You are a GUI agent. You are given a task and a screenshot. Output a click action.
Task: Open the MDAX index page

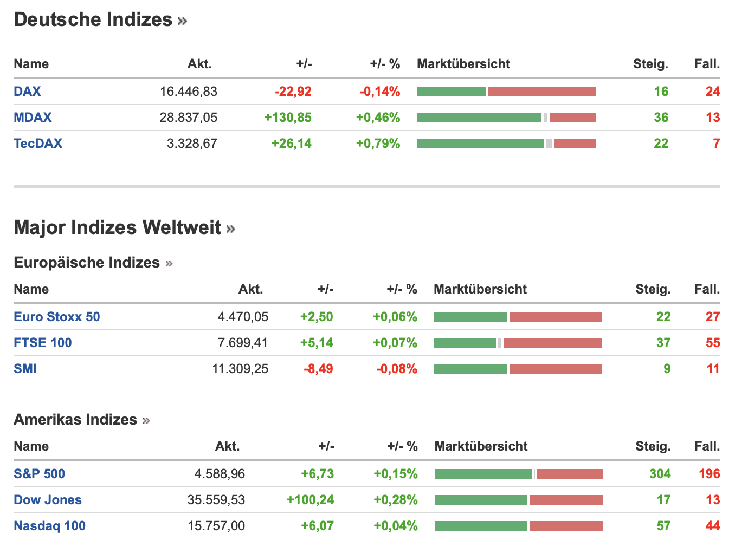click(x=33, y=118)
